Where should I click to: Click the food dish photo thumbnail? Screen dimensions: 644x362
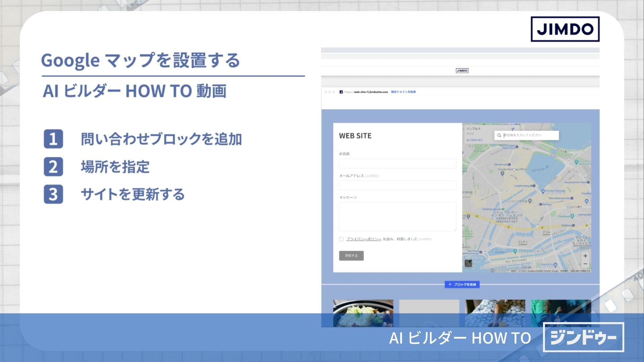363,313
